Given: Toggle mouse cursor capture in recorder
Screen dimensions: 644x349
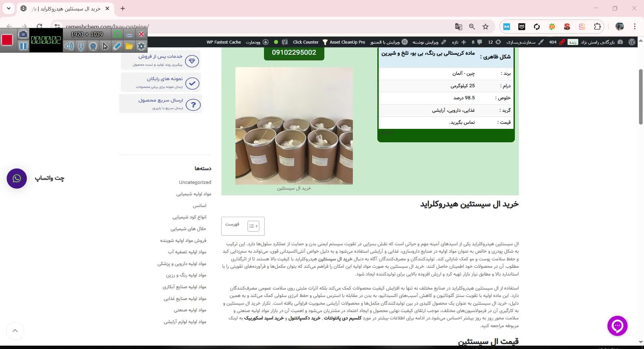Looking at the screenshot, I should click(105, 46).
